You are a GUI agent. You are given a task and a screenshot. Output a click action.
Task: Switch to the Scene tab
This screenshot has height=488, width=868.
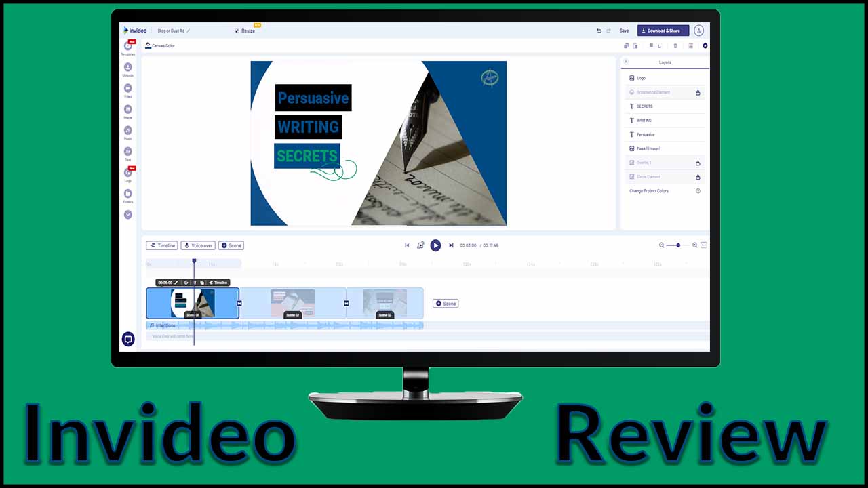coord(231,245)
